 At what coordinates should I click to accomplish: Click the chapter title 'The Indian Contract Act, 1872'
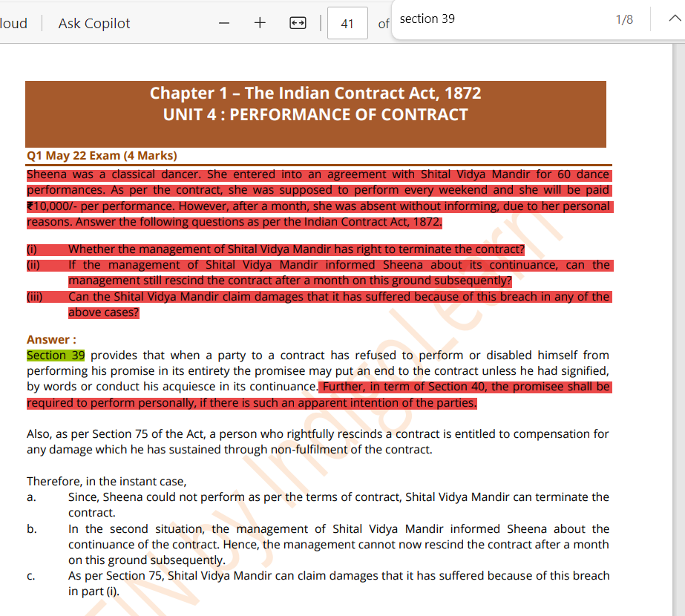pyautogui.click(x=315, y=94)
